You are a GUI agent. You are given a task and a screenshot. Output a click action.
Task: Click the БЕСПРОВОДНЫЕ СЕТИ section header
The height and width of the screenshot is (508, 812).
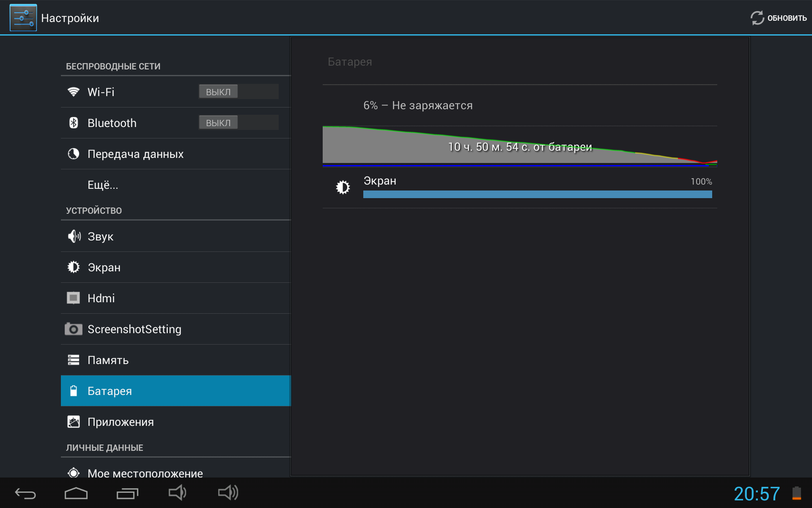pyautogui.click(x=113, y=66)
